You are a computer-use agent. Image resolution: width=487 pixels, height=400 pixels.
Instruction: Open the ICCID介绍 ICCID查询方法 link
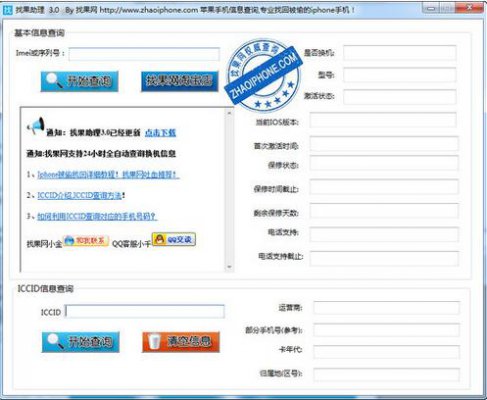click(x=79, y=195)
